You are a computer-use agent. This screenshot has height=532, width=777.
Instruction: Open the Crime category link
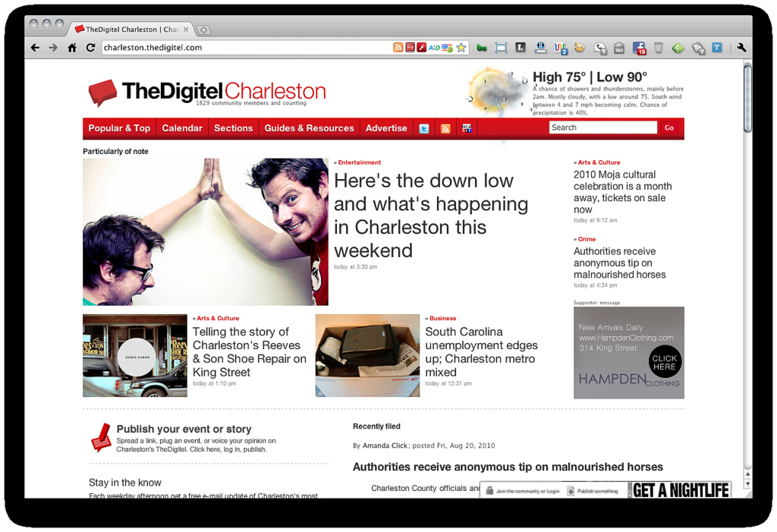click(x=587, y=239)
